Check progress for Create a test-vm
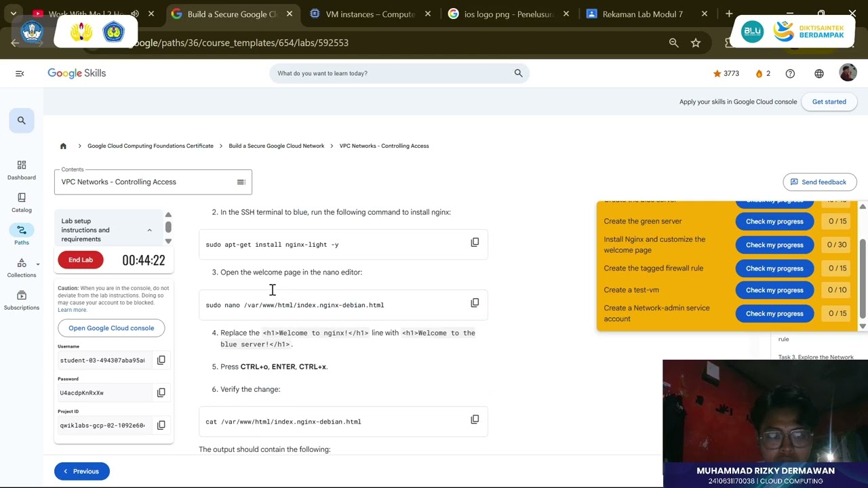868x488 pixels. [x=774, y=290]
